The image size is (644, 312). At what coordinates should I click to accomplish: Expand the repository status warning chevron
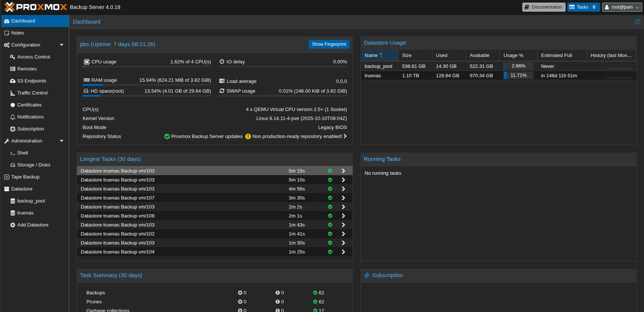point(345,136)
